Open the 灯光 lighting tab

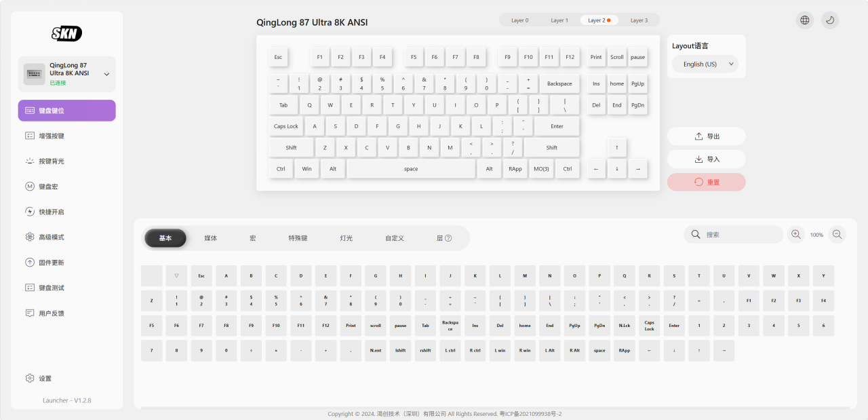pyautogui.click(x=346, y=238)
